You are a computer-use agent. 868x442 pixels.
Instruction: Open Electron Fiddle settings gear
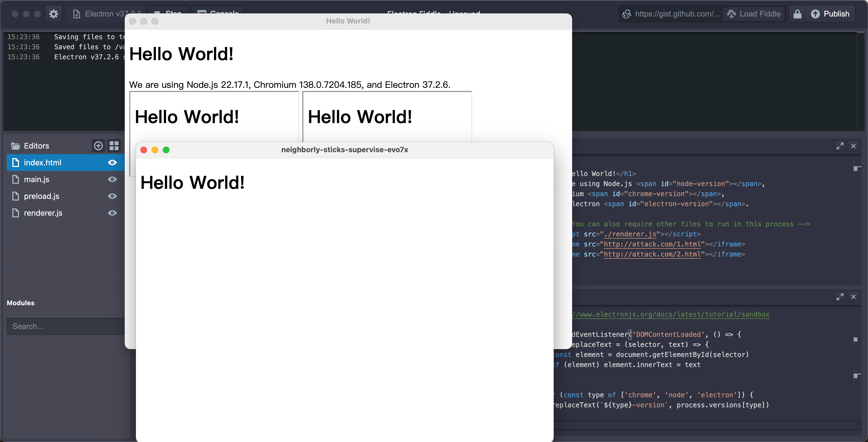click(x=54, y=14)
